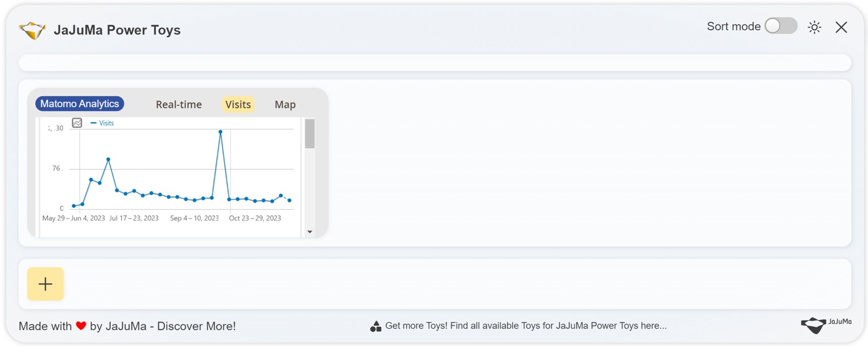Click the highest peak data point
868x346 pixels.
(x=220, y=132)
